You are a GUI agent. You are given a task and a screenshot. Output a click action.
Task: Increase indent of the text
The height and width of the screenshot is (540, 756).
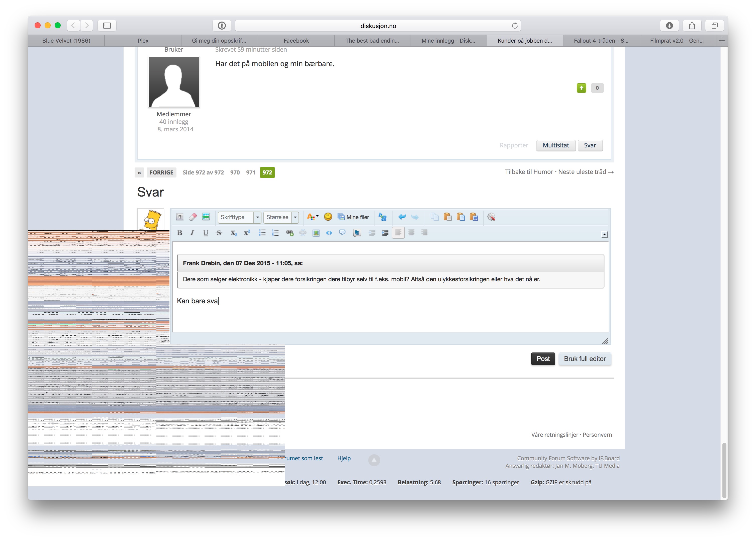385,233
